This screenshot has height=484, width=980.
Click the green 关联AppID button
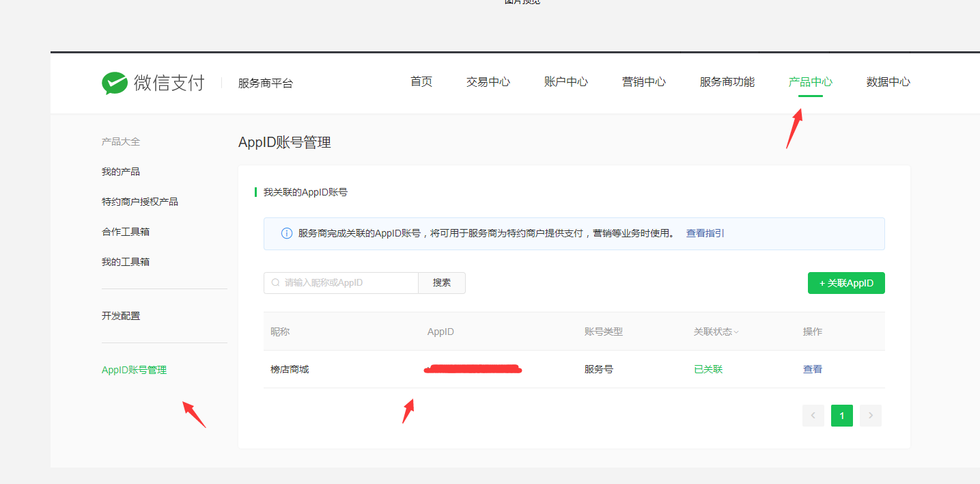[x=845, y=283]
